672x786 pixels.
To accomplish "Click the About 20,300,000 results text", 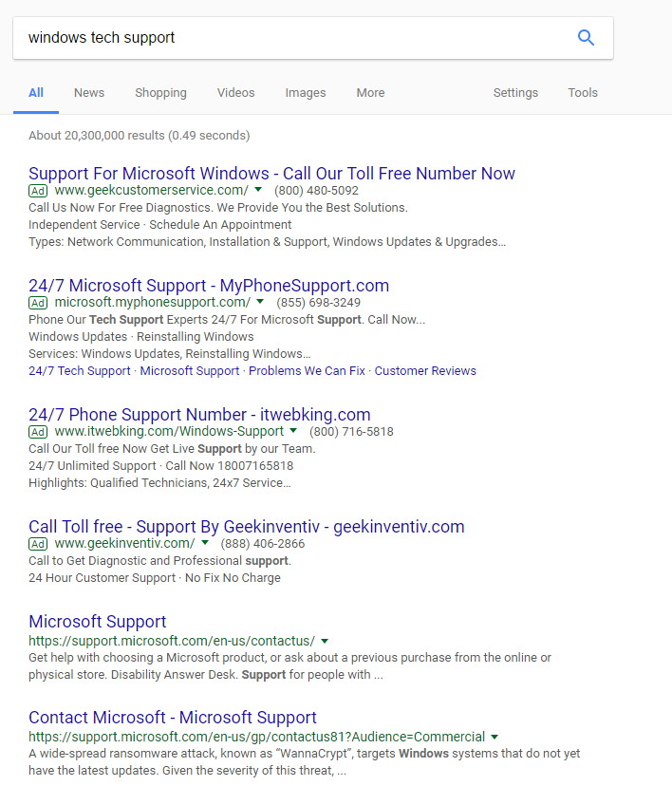I will [x=140, y=136].
